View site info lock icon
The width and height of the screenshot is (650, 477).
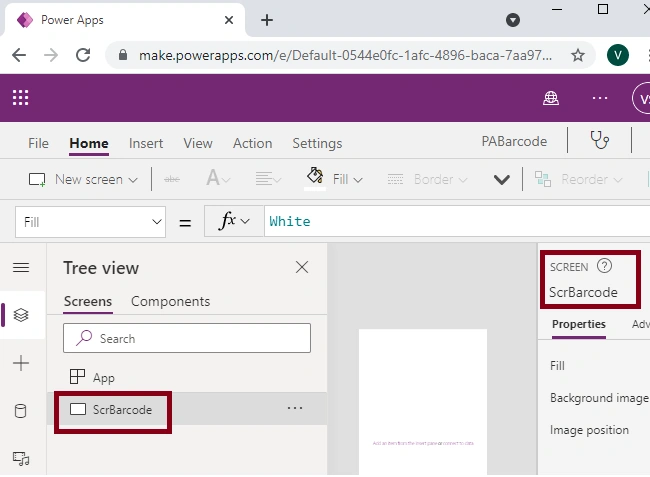123,55
